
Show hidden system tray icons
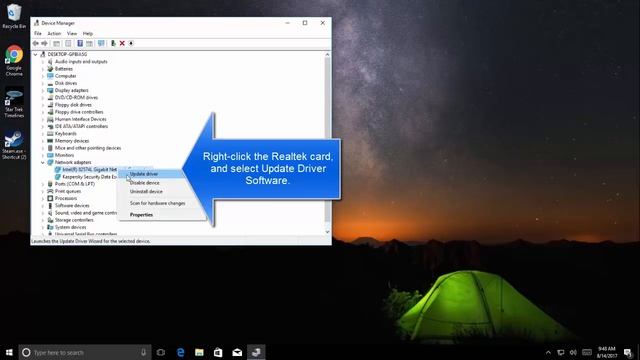click(x=548, y=352)
